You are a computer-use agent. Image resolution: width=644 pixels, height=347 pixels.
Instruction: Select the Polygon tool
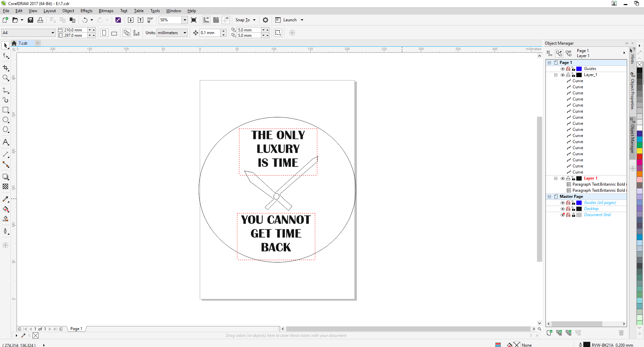coord(5,130)
